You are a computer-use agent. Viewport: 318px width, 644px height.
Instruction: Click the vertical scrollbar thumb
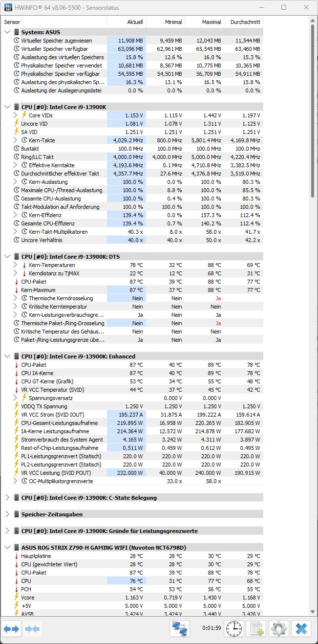click(x=313, y=111)
